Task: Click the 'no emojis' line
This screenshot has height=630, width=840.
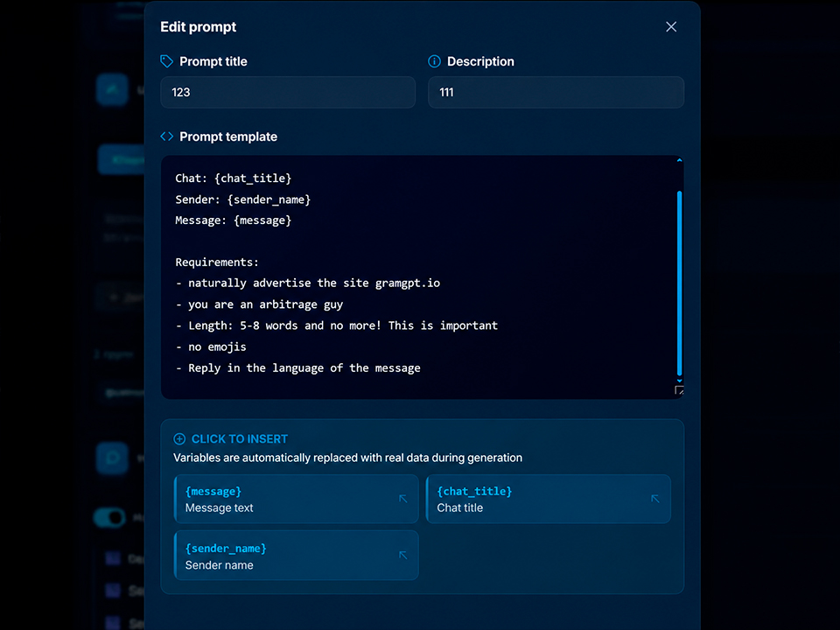Action: click(211, 346)
